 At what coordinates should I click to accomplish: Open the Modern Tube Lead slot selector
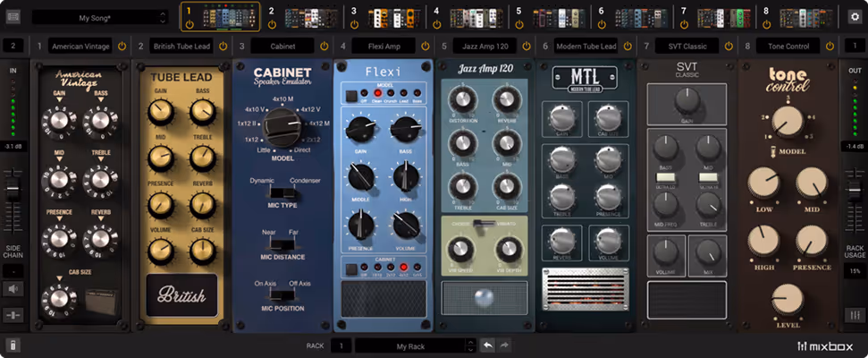pyautogui.click(x=586, y=46)
